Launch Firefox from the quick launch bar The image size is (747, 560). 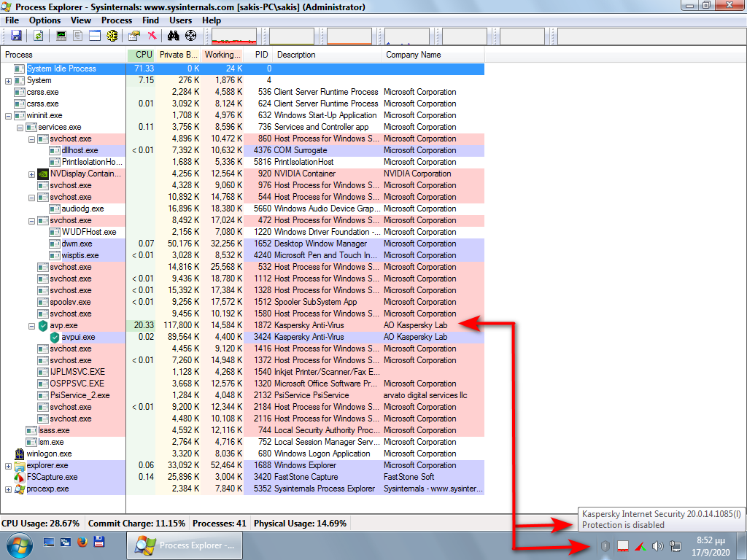[x=82, y=542]
